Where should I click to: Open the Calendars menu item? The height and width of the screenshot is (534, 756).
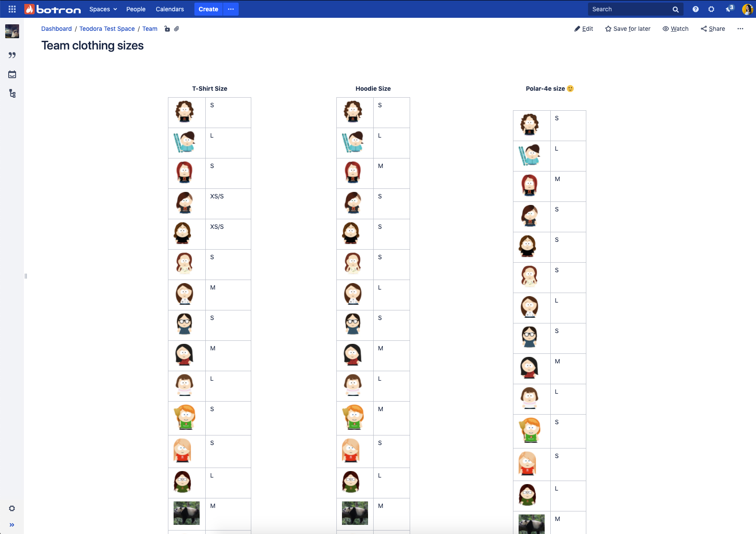pos(170,9)
